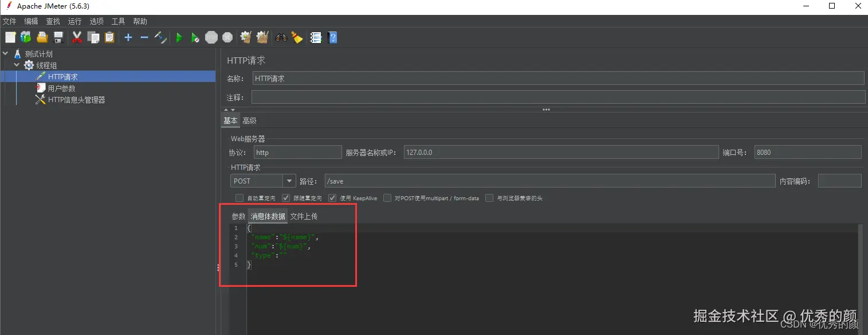
Task: Shutdown test threads with grey X icon
Action: (x=227, y=37)
